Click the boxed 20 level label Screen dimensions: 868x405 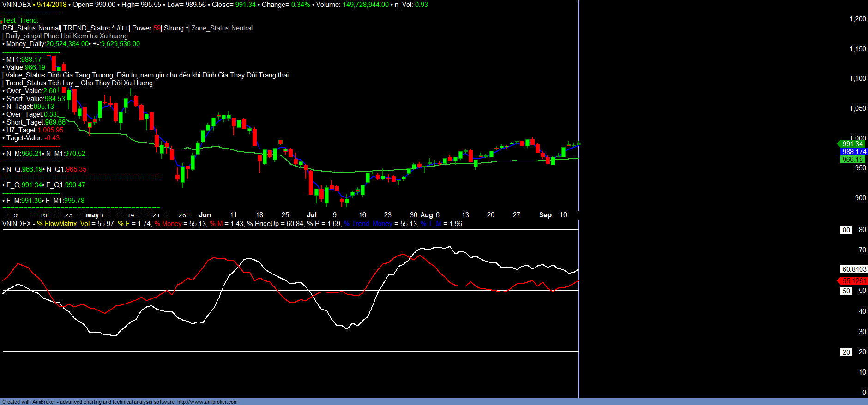pyautogui.click(x=846, y=352)
